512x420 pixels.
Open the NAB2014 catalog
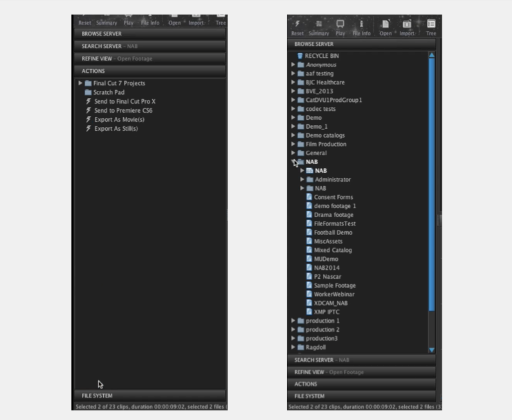tap(323, 267)
